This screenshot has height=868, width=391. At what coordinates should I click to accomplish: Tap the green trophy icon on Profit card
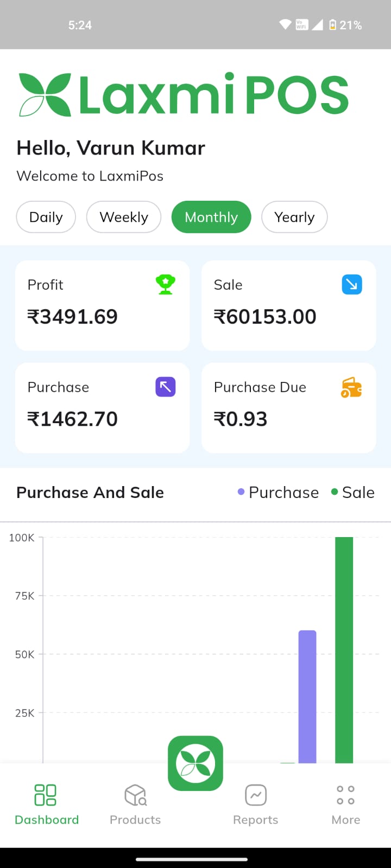(165, 284)
